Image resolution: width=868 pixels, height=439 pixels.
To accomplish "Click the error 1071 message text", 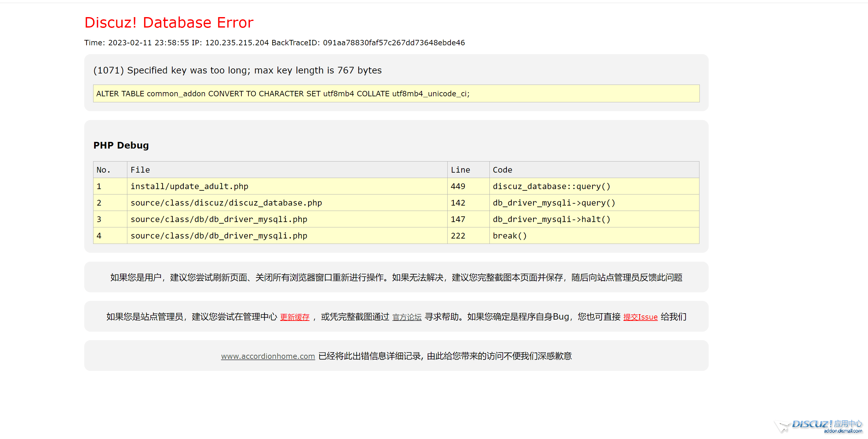I will point(237,70).
